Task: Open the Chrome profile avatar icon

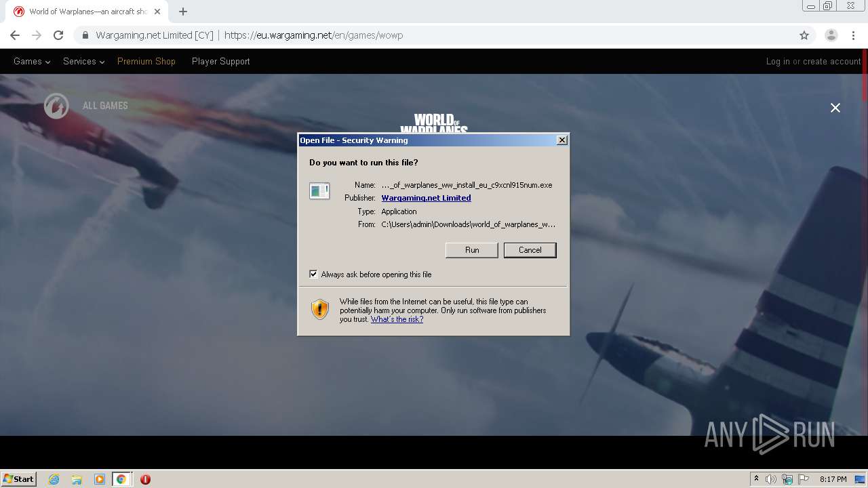Action: [831, 35]
